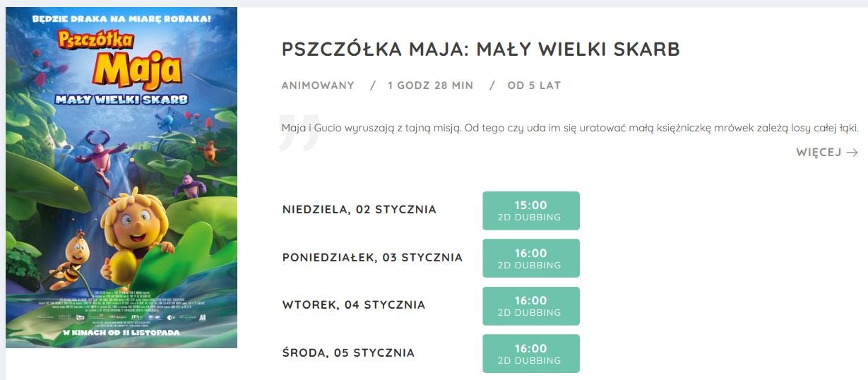Click the large quotation mark graphic
Screen dimensions: 868x380
(298, 132)
